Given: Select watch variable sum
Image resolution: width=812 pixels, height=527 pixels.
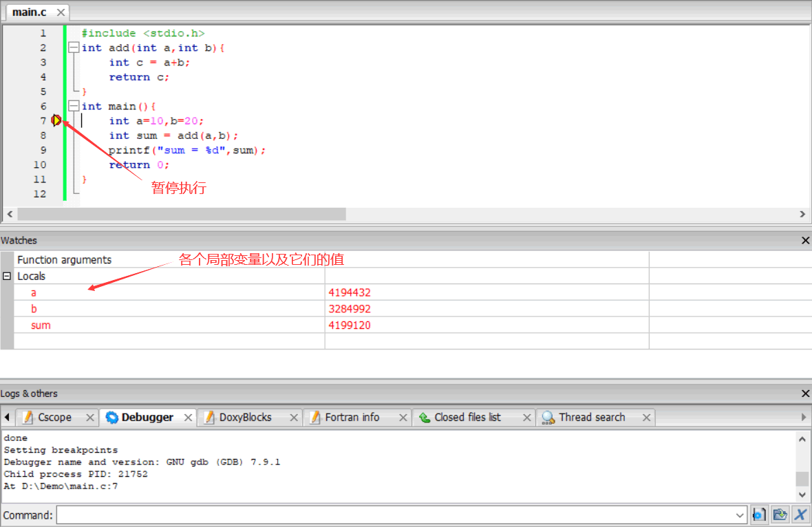Looking at the screenshot, I should coord(41,325).
